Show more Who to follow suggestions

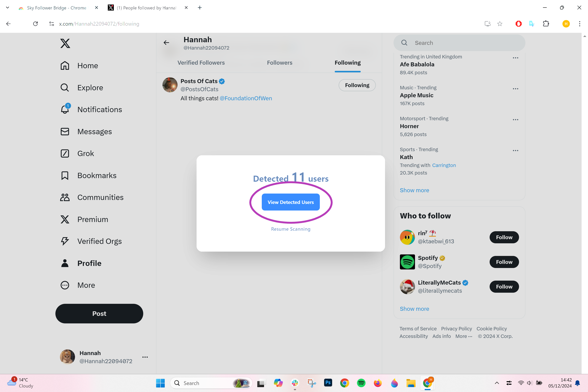[414, 309]
